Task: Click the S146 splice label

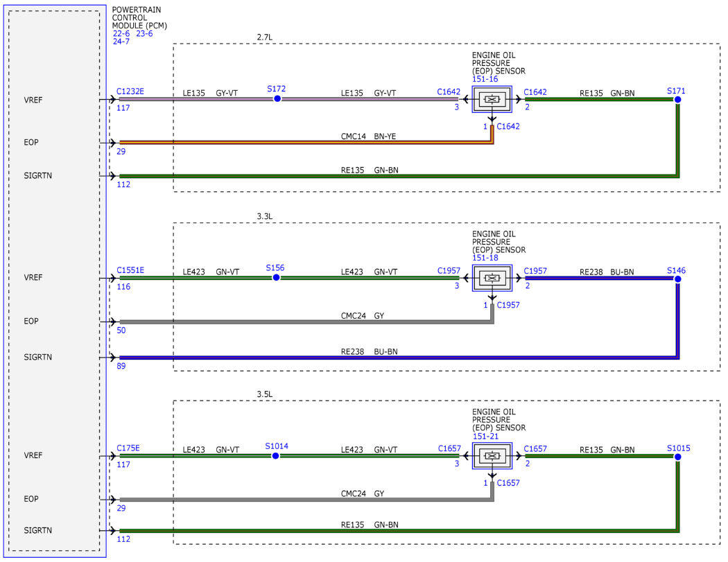Action: tap(676, 270)
